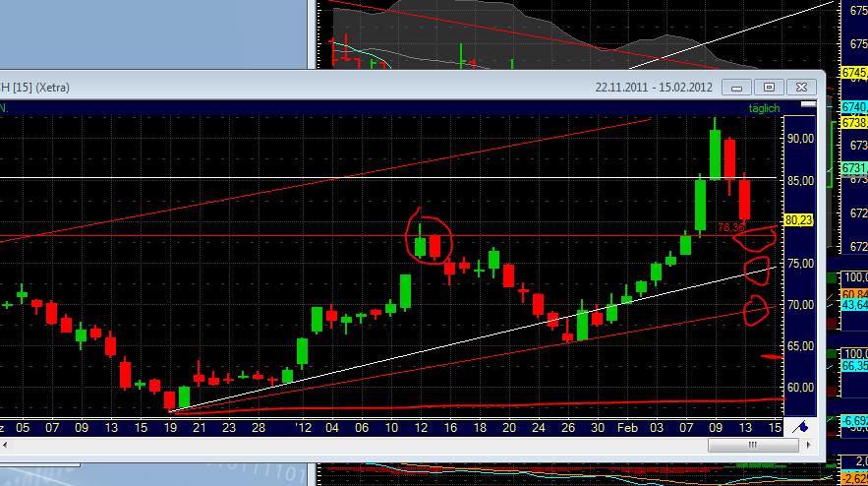Click the 28 date label on time axis
Screen dimensions: 868x486
[259, 428]
